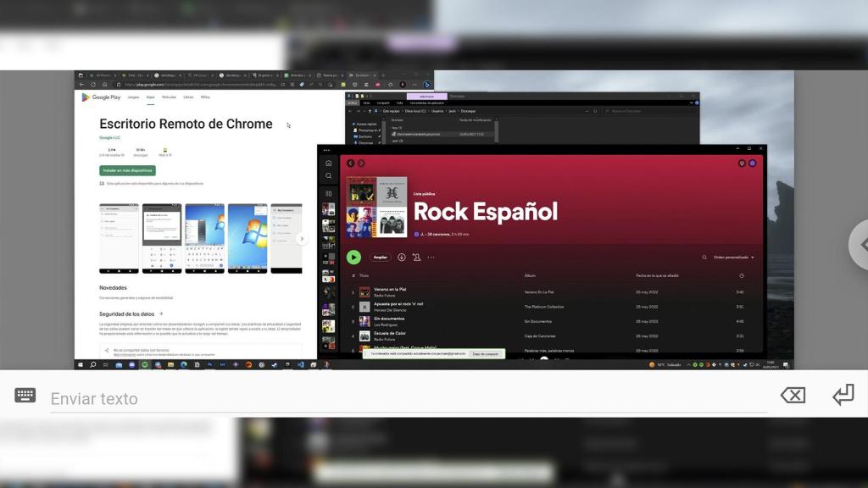Open more options for Rock Español

(431, 258)
